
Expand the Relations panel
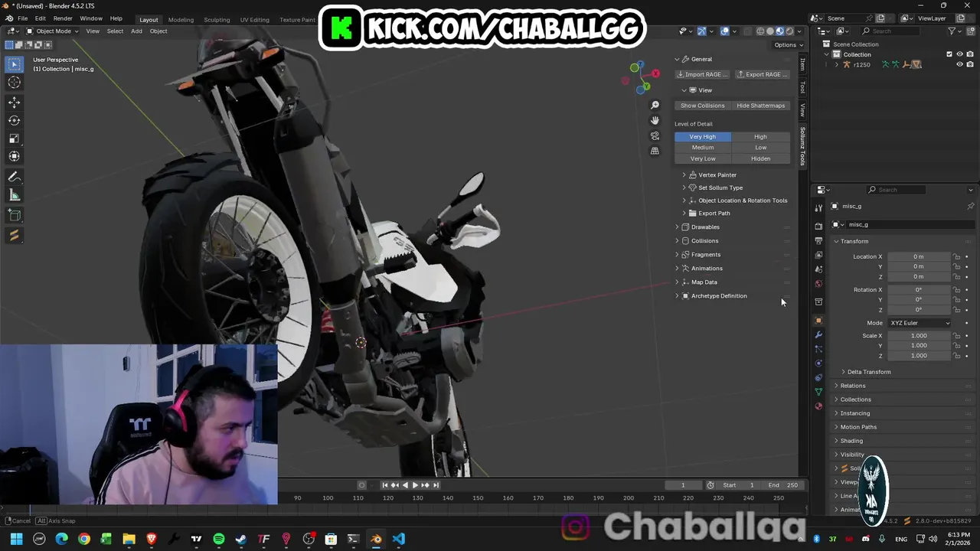point(853,386)
